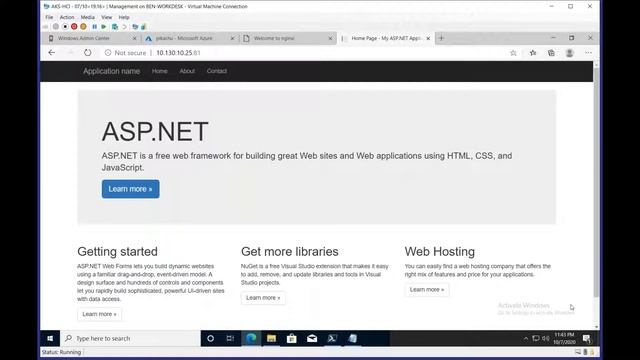Open File Explorer on guest taskbar
Viewport: 640px width, 360px height.
click(271, 338)
